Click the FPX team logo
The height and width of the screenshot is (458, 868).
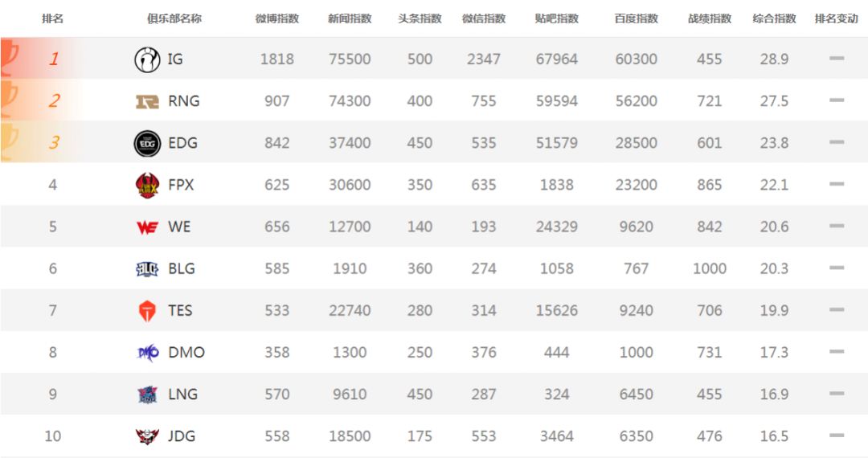pyautogui.click(x=147, y=185)
